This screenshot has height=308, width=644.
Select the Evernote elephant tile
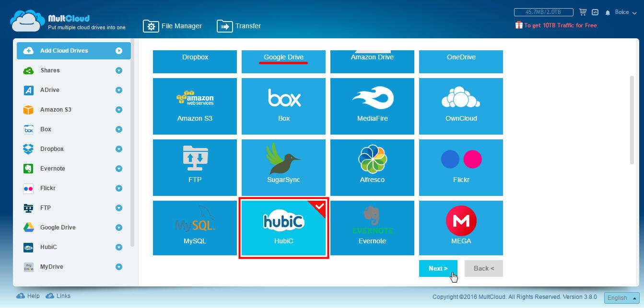click(372, 228)
